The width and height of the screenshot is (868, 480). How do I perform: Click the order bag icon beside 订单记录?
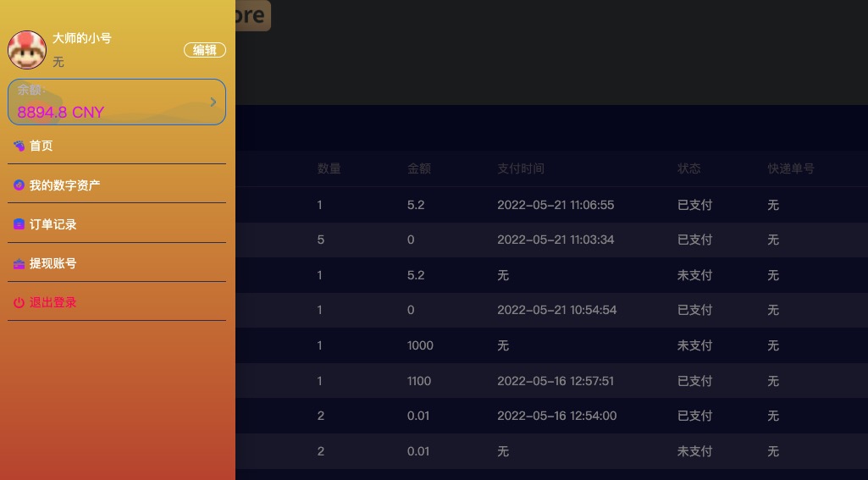(19, 224)
